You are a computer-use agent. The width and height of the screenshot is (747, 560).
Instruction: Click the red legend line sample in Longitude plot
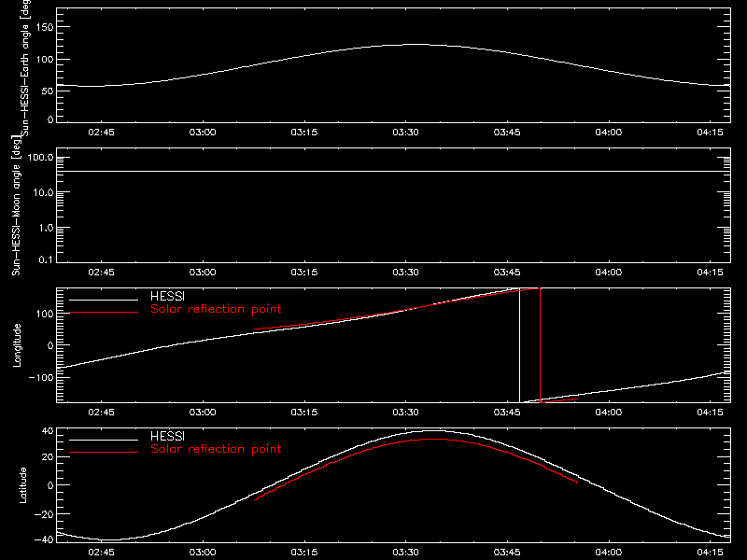coord(104,313)
